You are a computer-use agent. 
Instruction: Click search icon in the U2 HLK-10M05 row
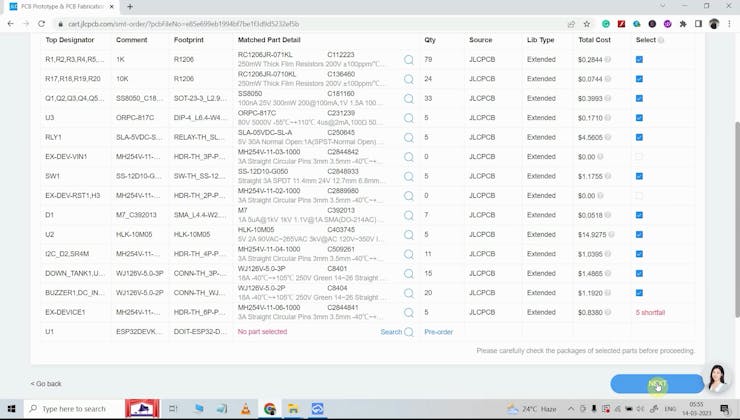tap(408, 235)
